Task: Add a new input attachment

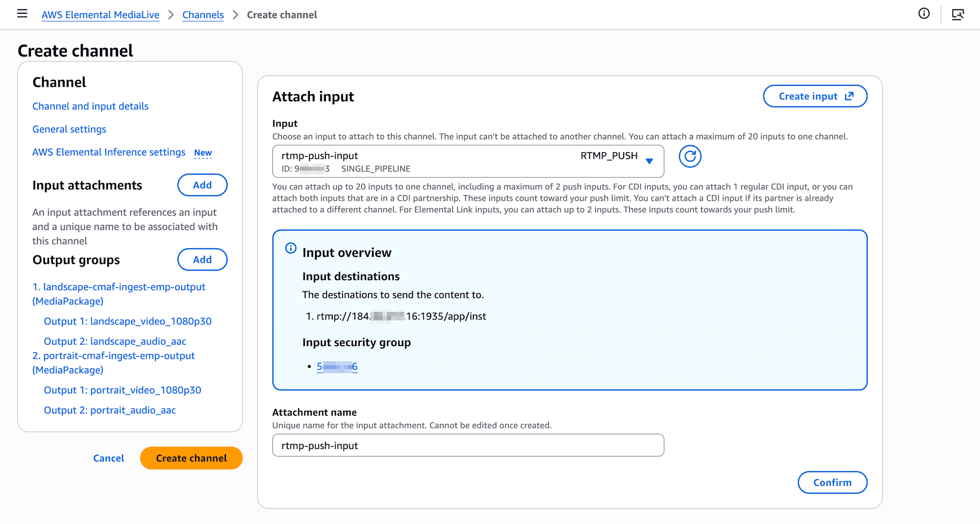Action: (202, 185)
